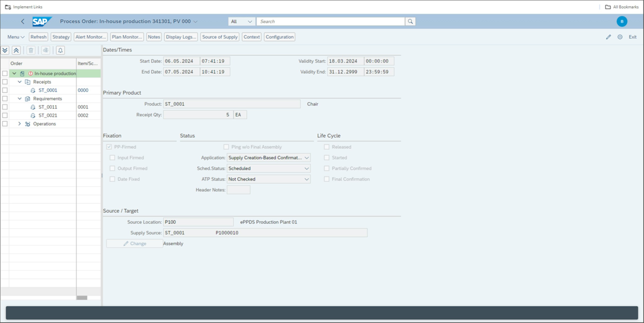The width and height of the screenshot is (644, 323).
Task: Expand the Operations tree node
Action: pyautogui.click(x=20, y=124)
